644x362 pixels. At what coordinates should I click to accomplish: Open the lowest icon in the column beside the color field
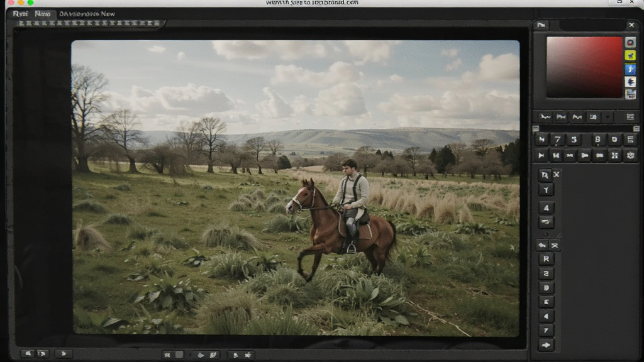pyautogui.click(x=630, y=94)
